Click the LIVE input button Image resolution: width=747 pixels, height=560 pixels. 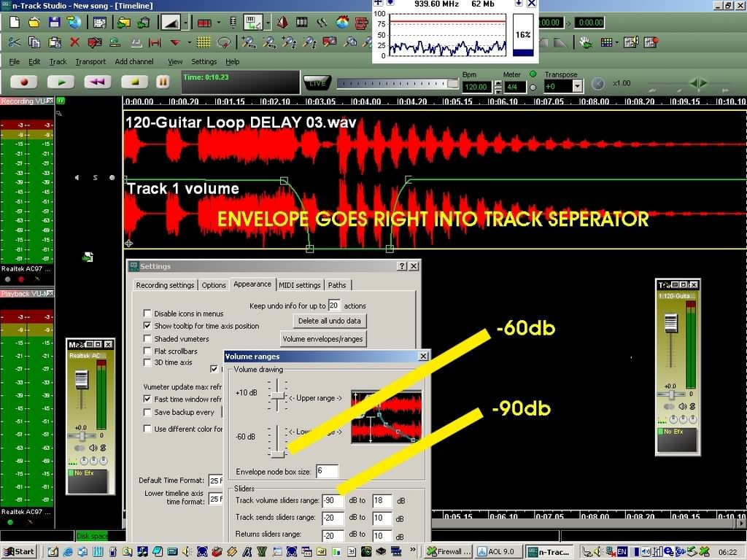[x=317, y=83]
